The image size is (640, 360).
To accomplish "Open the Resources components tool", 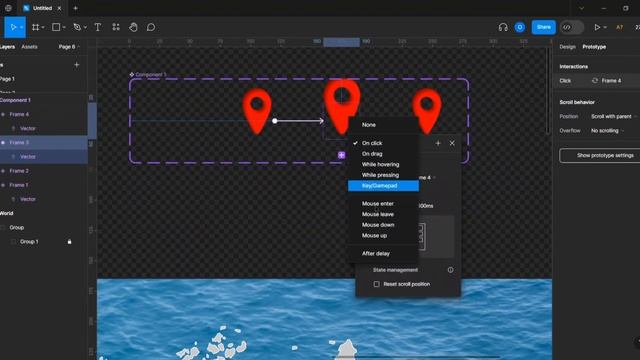I will (116, 27).
